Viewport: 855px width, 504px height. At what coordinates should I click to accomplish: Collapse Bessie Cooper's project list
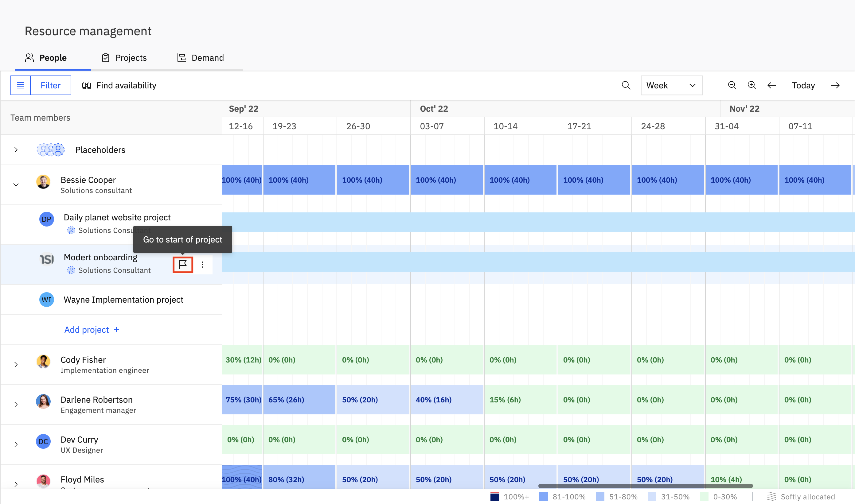16,185
